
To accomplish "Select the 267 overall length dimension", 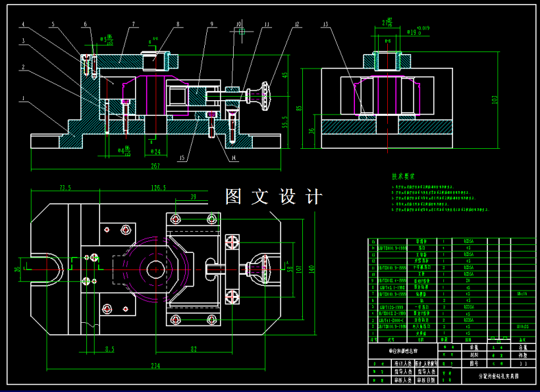I will (x=155, y=165).
